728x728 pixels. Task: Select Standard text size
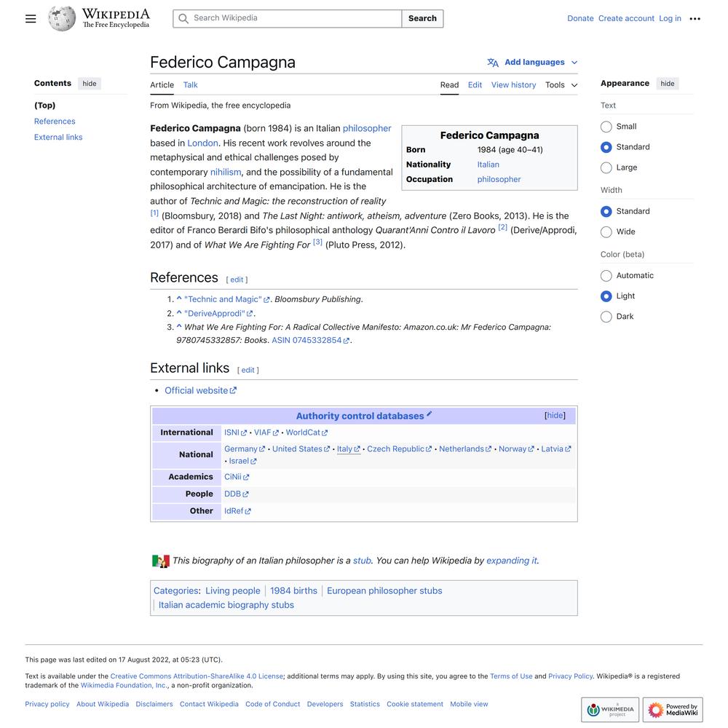(x=606, y=147)
